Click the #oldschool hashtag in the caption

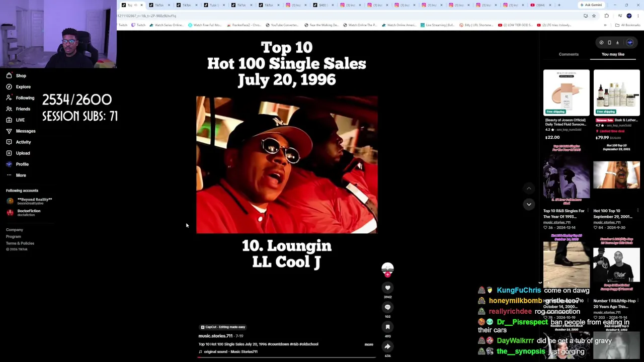[x=309, y=344]
